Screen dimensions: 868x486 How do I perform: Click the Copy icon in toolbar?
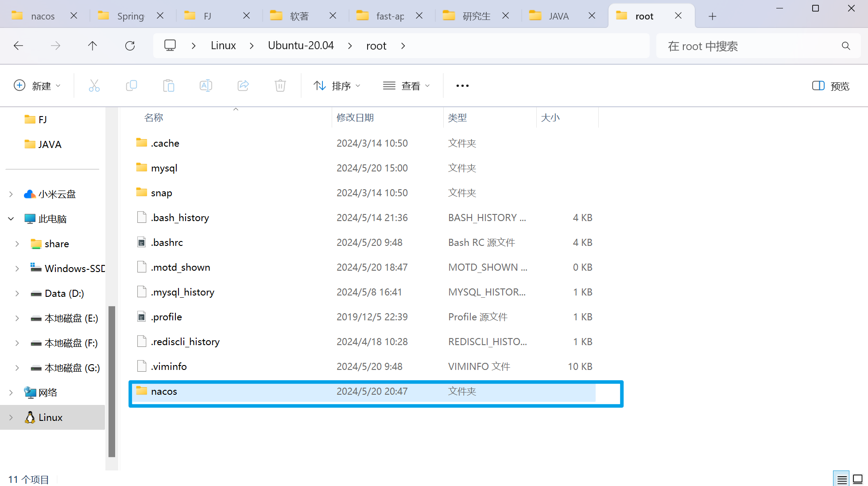click(132, 86)
